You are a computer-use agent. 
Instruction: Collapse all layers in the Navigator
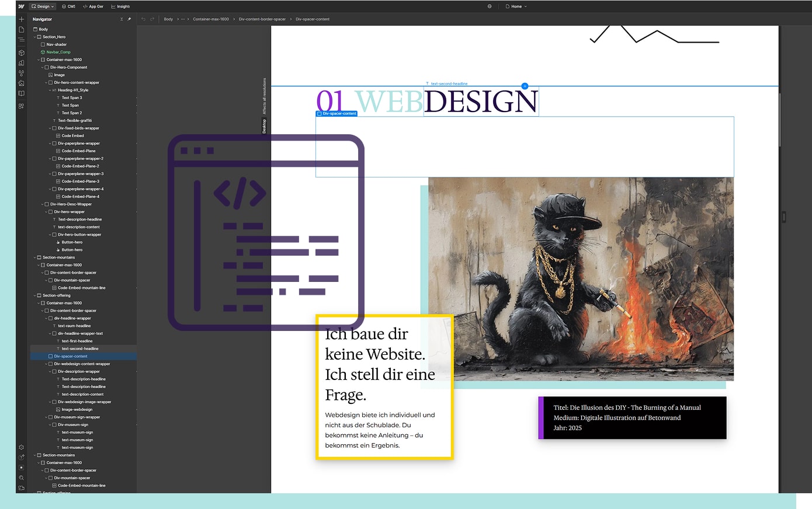(121, 19)
